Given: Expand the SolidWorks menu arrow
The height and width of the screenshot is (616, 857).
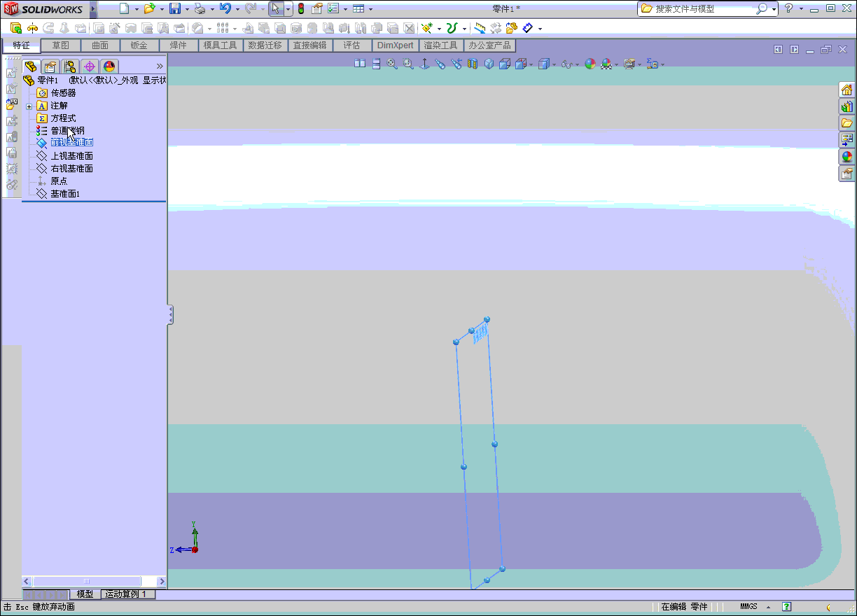Looking at the screenshot, I should coord(93,9).
